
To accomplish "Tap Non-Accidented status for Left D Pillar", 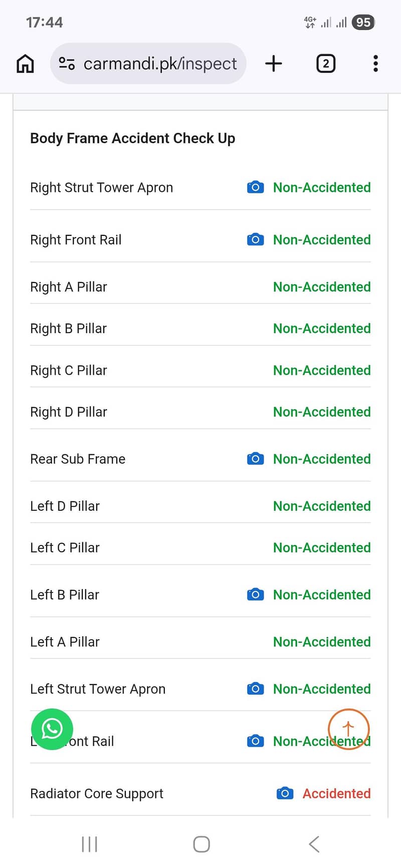I will (x=322, y=506).
